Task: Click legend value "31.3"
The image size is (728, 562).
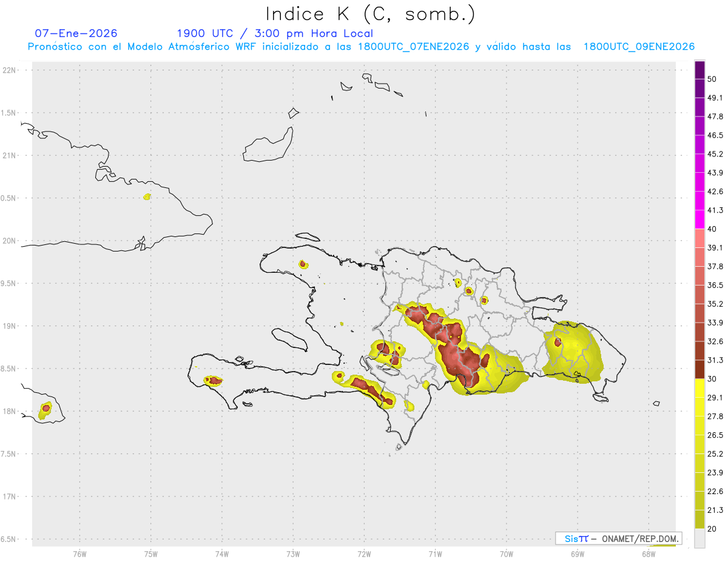Action: (x=715, y=361)
